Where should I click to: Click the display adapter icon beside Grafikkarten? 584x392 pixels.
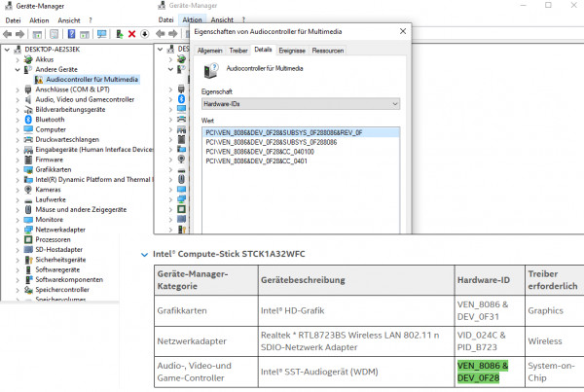(x=28, y=169)
